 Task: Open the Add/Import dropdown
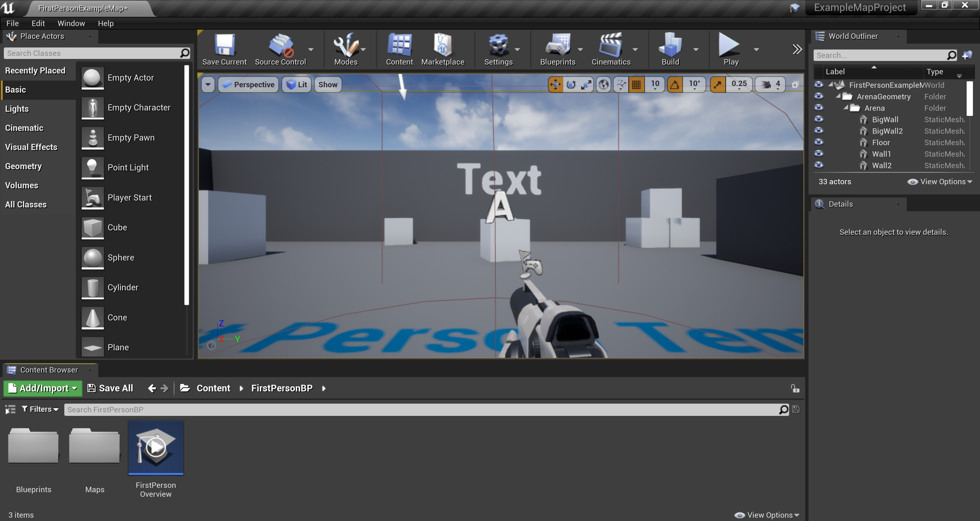click(43, 388)
